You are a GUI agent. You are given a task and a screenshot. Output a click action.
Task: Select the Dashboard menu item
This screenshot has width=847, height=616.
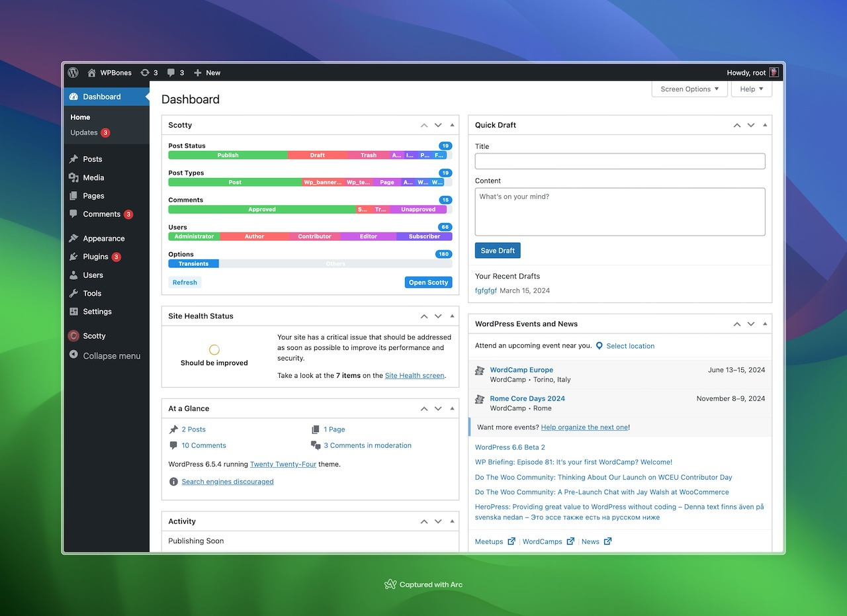pos(107,97)
